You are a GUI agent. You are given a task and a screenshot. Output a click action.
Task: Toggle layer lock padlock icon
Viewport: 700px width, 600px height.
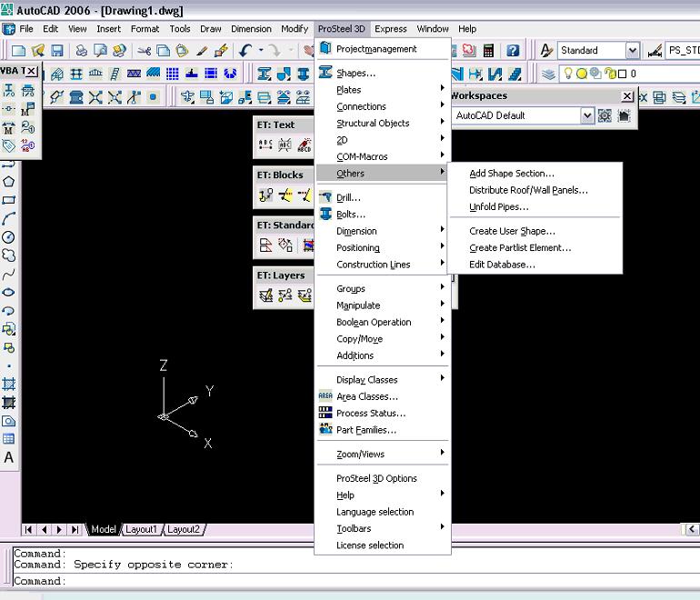point(611,74)
